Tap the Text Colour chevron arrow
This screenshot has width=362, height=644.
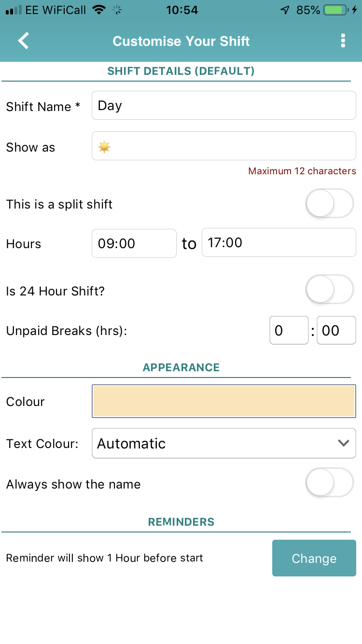coord(344,443)
